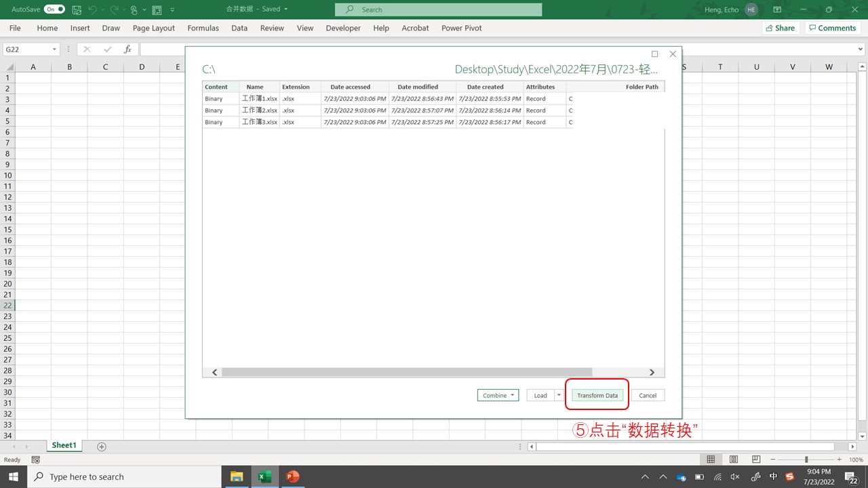
Task: Click the macro recording status bar icon
Action: point(35,460)
